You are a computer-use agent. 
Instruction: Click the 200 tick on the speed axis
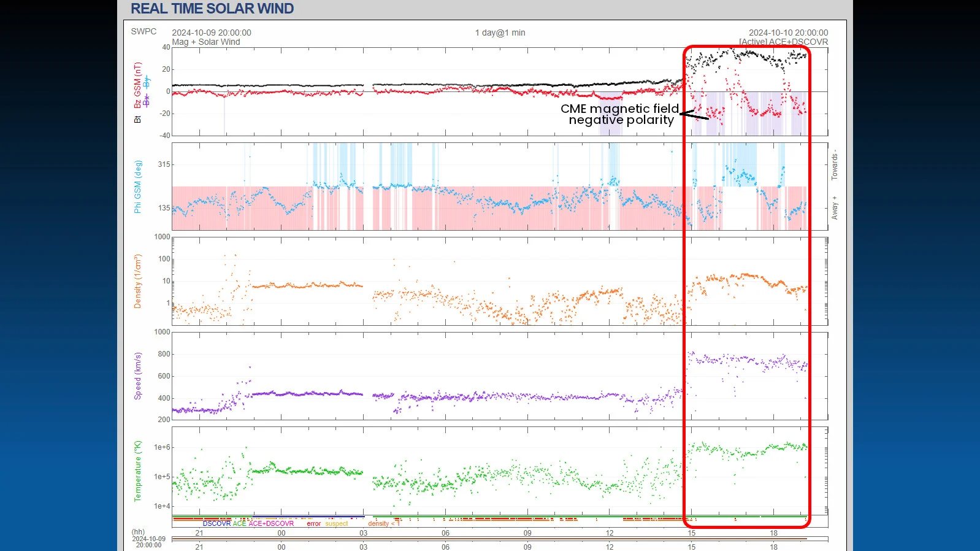tap(164, 420)
